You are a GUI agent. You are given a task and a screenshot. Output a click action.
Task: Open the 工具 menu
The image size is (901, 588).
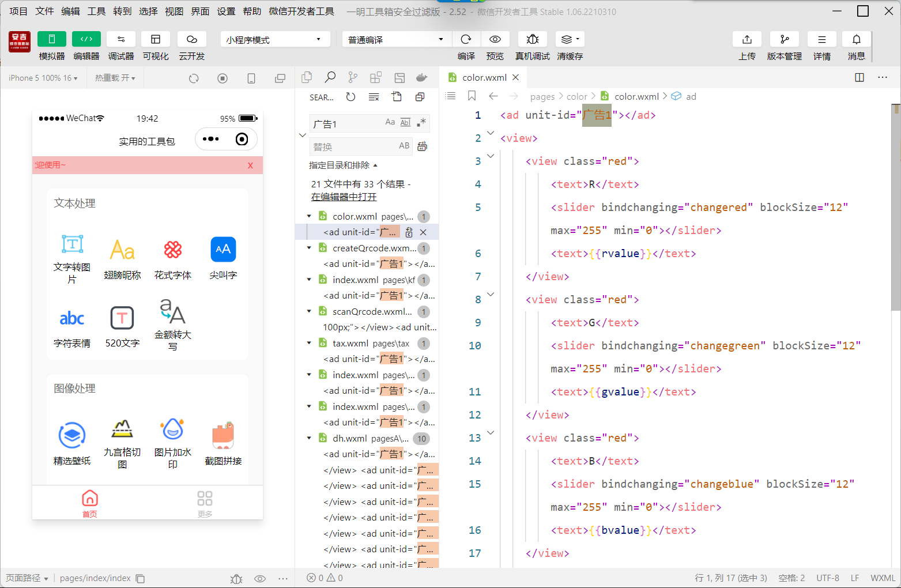96,12
